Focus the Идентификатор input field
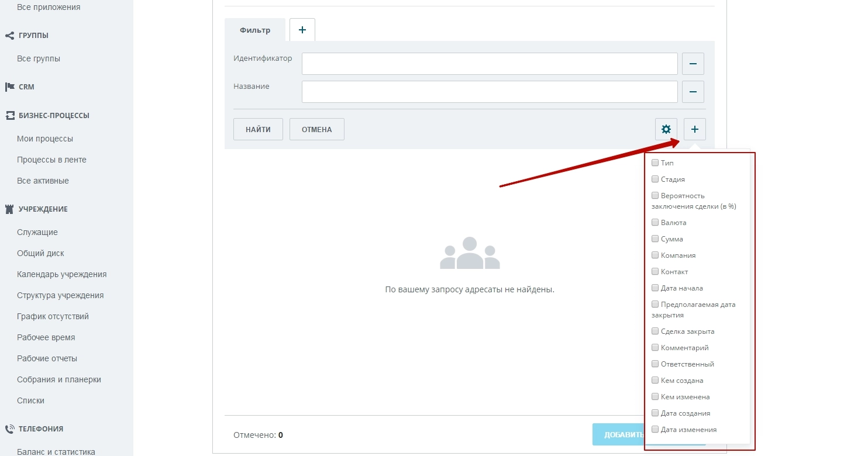 click(489, 64)
